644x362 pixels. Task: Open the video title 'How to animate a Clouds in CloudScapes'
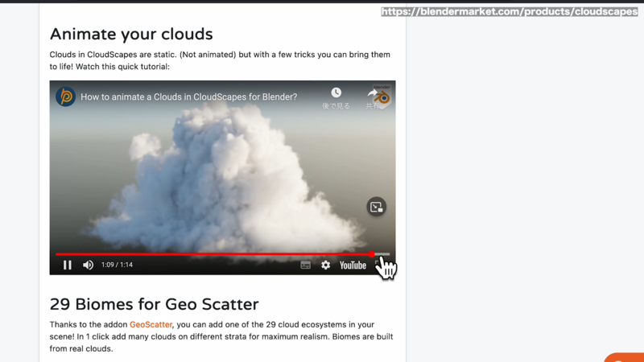pos(188,97)
